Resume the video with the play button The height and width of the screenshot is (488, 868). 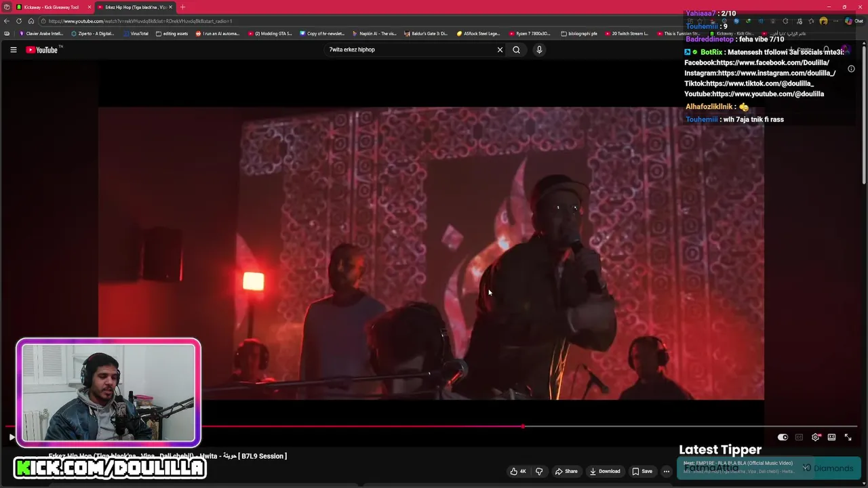[12, 437]
